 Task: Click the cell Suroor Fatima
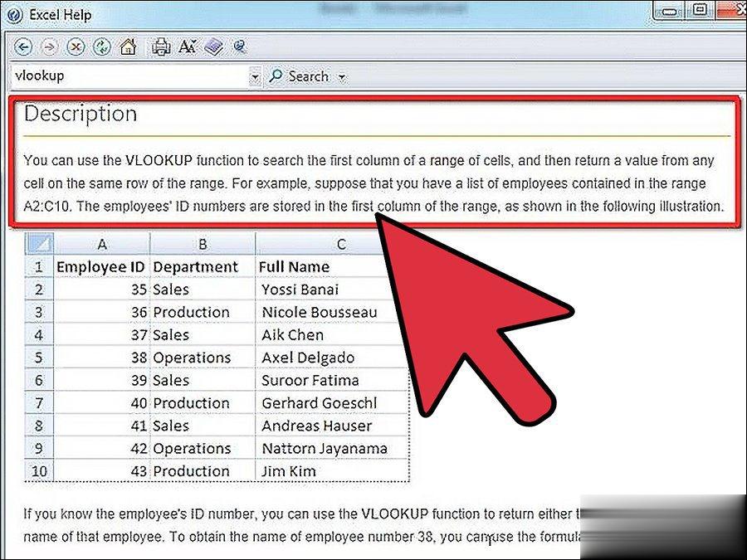click(331, 381)
